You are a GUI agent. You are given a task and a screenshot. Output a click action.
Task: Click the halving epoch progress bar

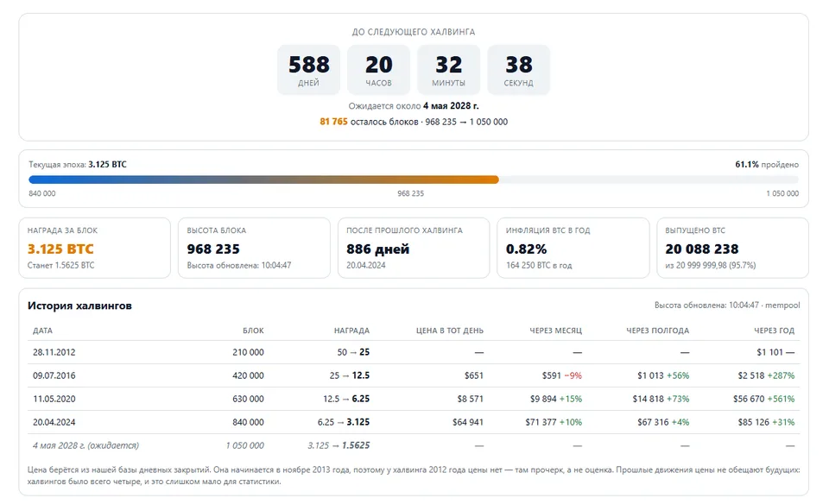(x=414, y=180)
